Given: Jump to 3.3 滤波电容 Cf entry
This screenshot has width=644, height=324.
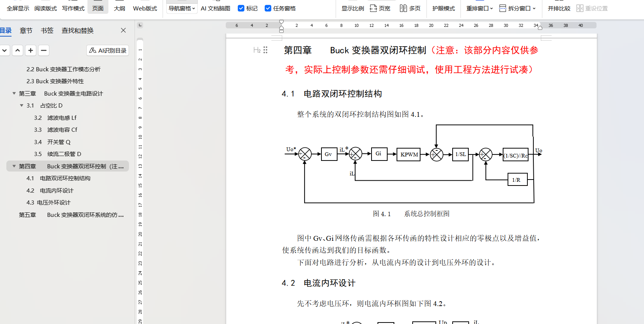Looking at the screenshot, I should pyautogui.click(x=56, y=130).
